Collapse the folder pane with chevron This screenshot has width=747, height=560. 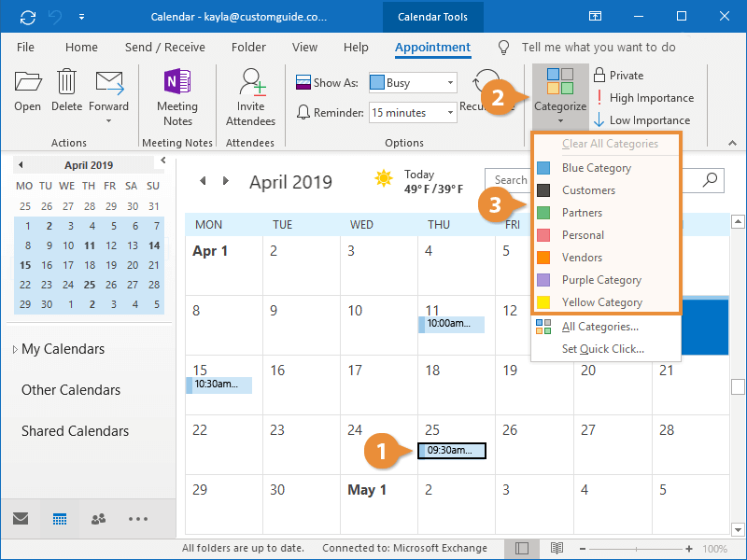point(162,161)
